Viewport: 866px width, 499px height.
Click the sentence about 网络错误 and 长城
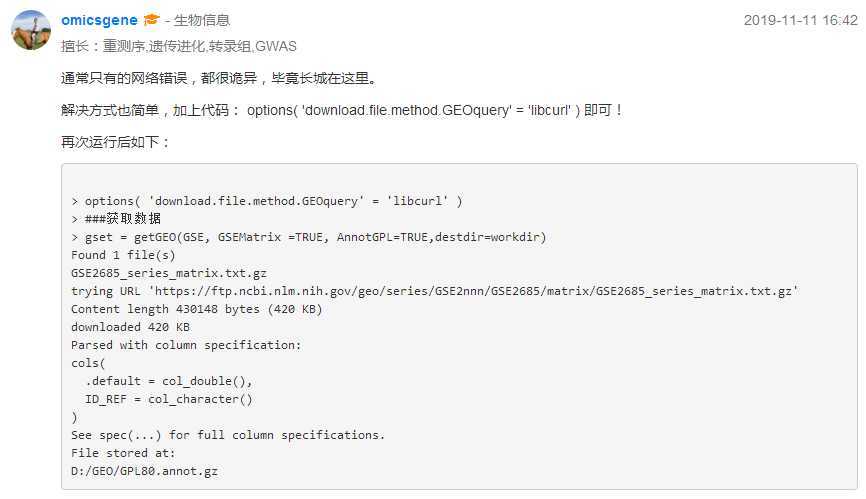[220, 78]
